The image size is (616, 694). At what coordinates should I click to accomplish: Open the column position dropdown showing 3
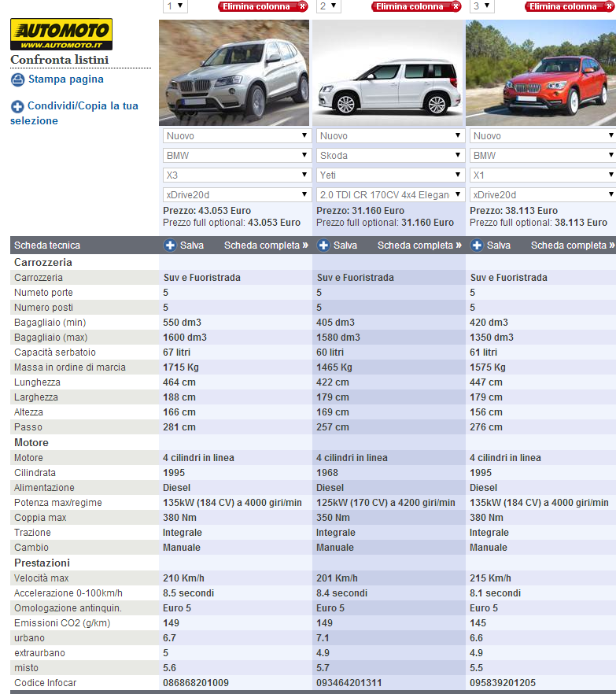[x=482, y=6]
